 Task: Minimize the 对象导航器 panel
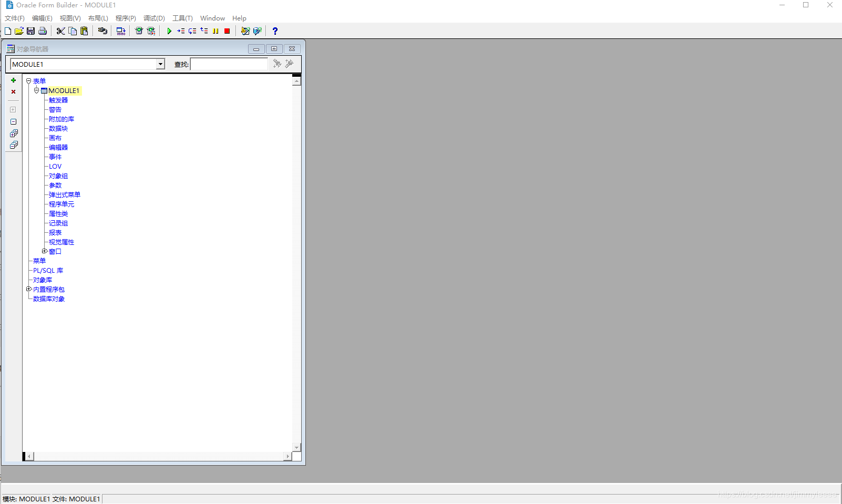click(256, 49)
